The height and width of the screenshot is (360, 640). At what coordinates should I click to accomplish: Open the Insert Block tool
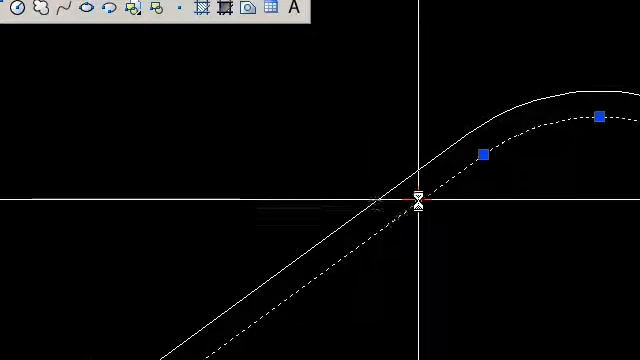(x=133, y=7)
